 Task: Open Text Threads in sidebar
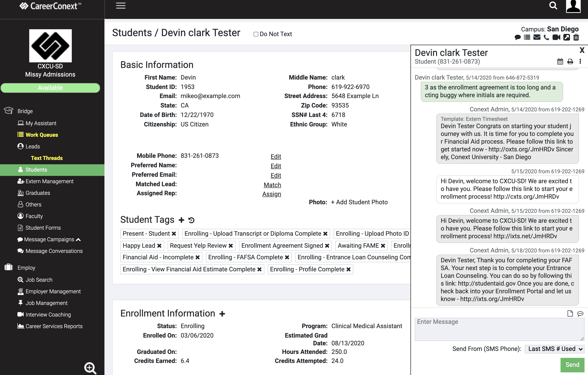(47, 158)
